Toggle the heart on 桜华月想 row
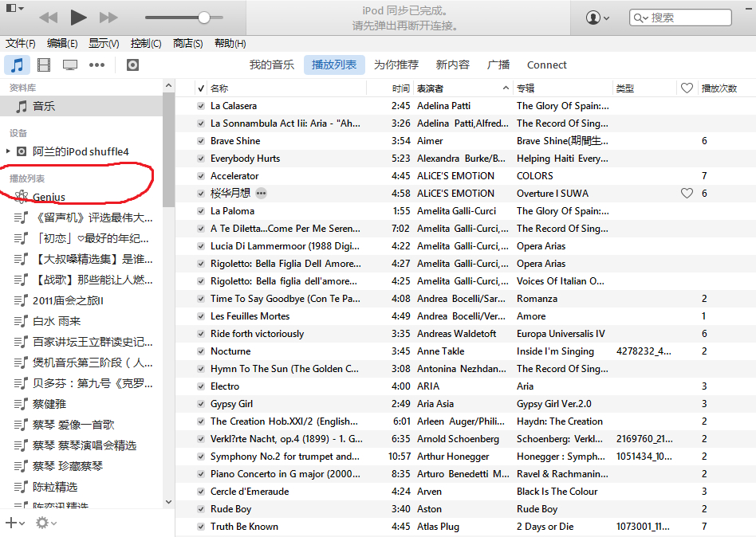756x537 pixels. pos(687,194)
